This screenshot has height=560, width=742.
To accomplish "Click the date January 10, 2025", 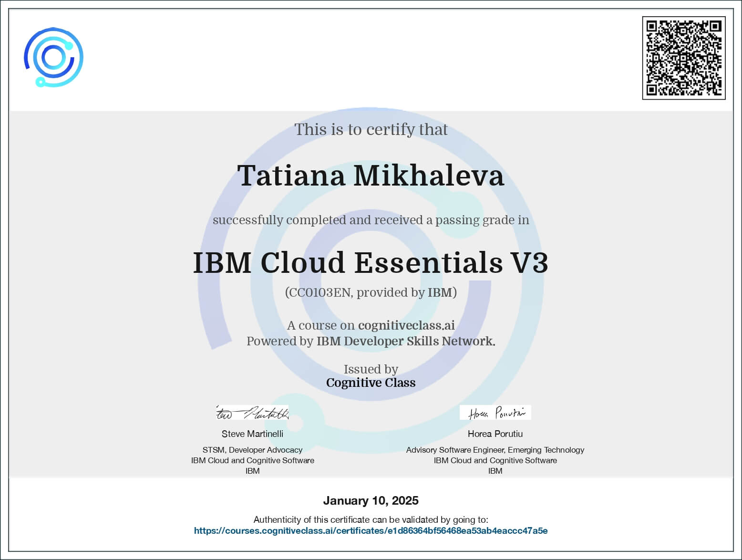I will pyautogui.click(x=371, y=500).
